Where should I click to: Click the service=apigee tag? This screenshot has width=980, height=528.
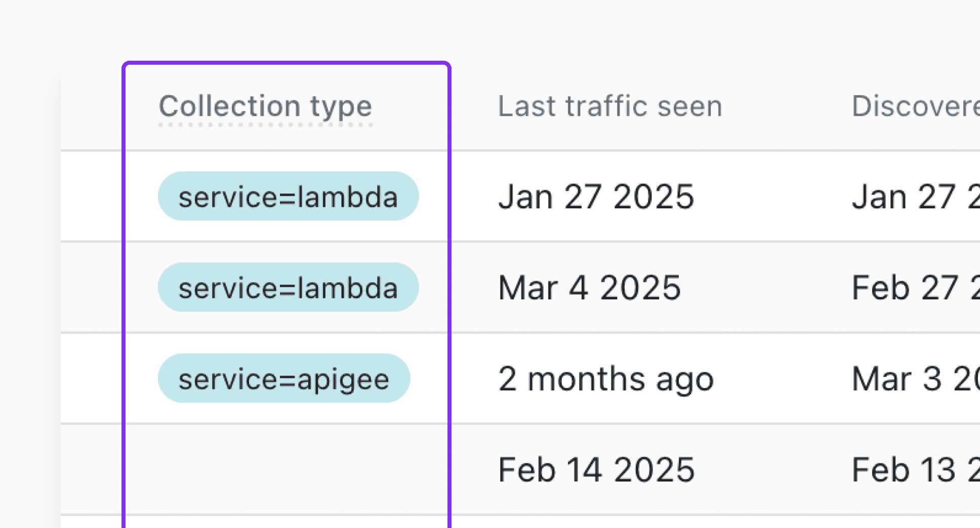click(283, 378)
